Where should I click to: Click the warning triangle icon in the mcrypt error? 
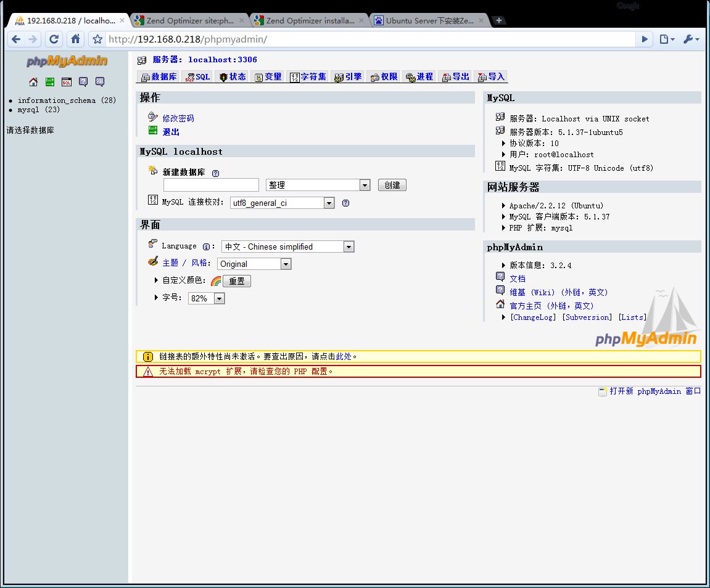point(148,371)
